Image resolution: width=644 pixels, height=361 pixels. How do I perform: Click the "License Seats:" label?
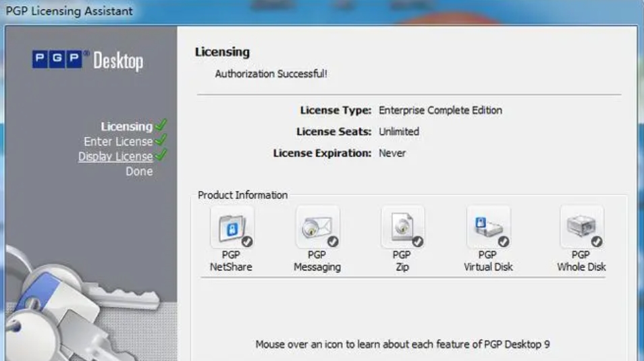(333, 132)
